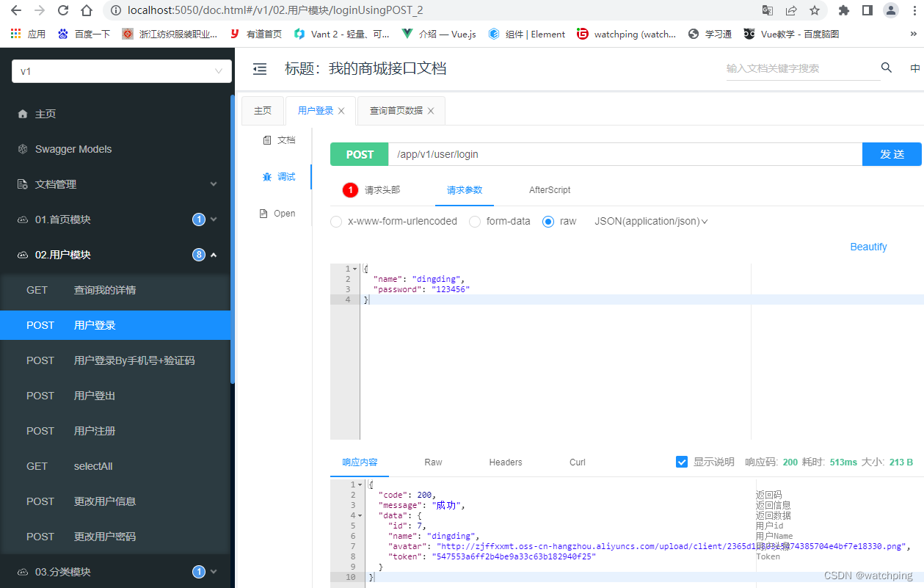Viewport: 924px width, 588px height.
Task: Open the browser profile avatar icon
Action: 891,10
